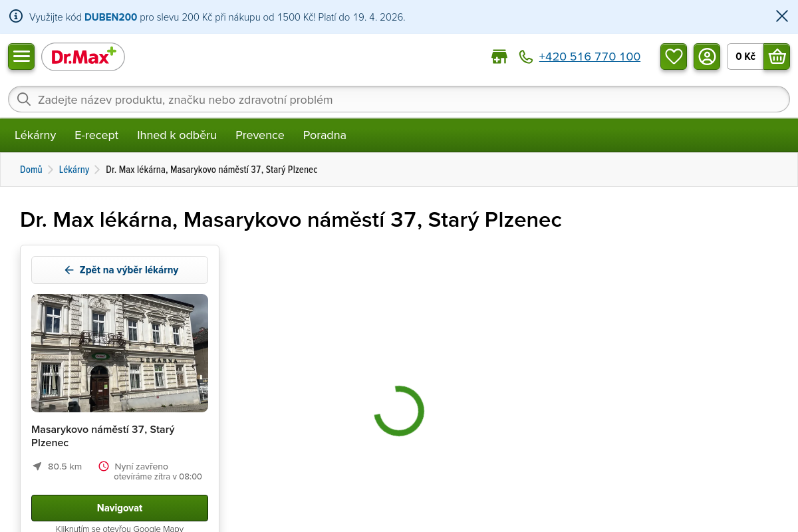Open the Prevence menu item

click(x=260, y=135)
